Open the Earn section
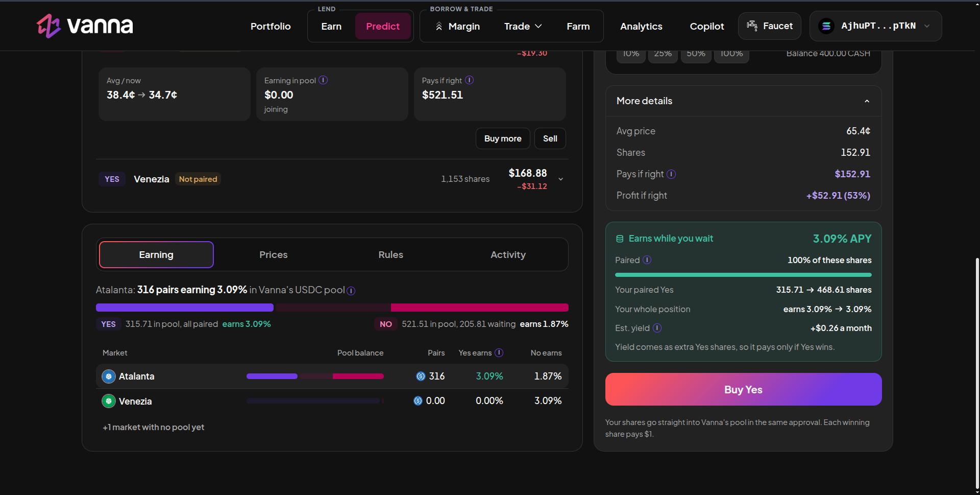The width and height of the screenshot is (980, 495). (x=331, y=26)
